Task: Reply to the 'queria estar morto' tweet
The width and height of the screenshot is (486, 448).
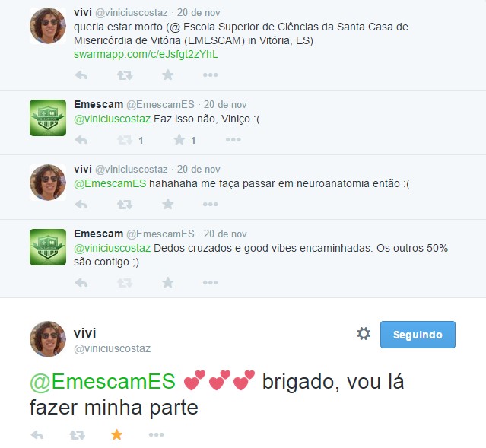Action: (x=81, y=75)
